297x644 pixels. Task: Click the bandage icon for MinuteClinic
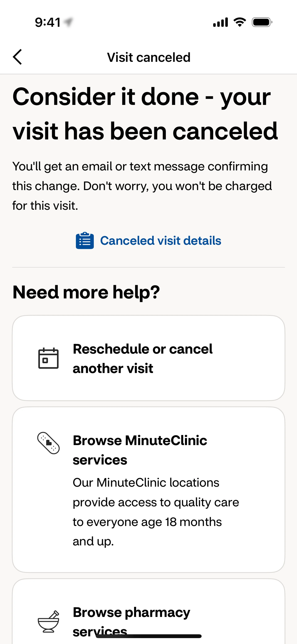click(x=48, y=443)
